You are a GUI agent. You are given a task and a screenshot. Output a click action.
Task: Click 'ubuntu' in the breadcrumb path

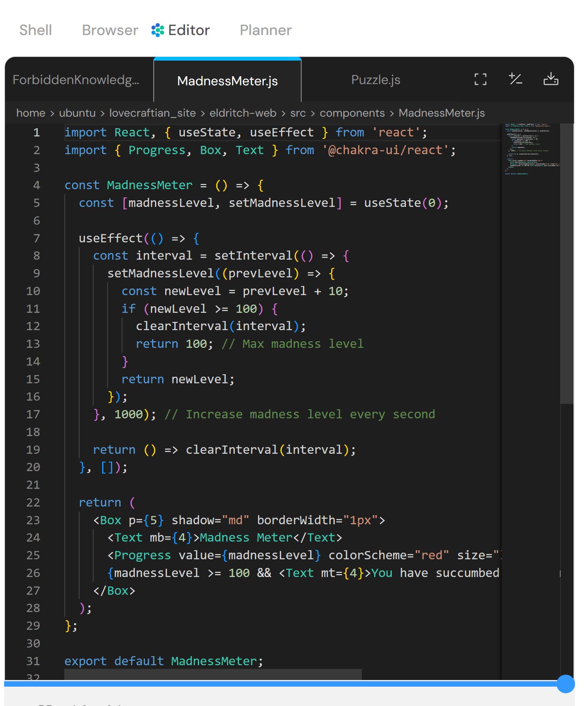pos(77,113)
